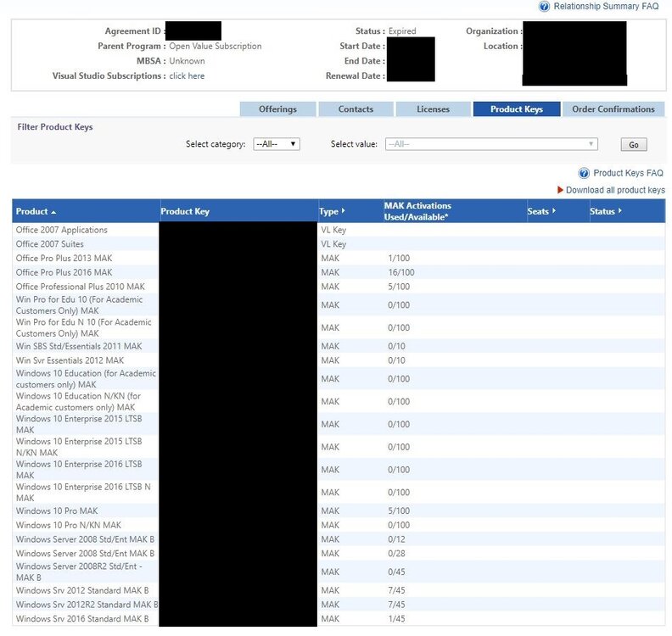Switch to the Offerings tab

(277, 109)
